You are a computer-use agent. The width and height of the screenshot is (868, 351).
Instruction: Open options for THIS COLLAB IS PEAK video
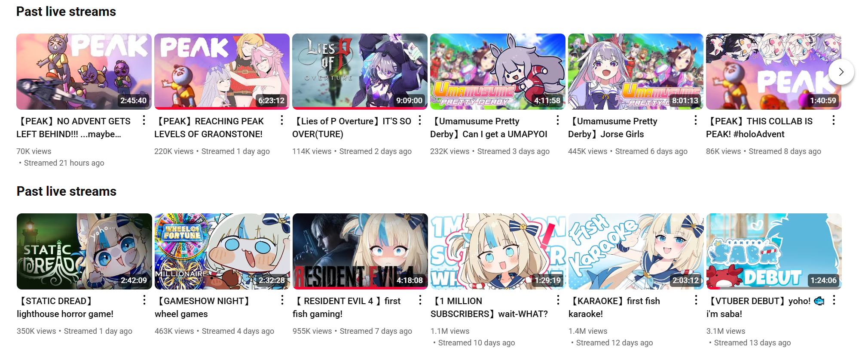pyautogui.click(x=834, y=120)
